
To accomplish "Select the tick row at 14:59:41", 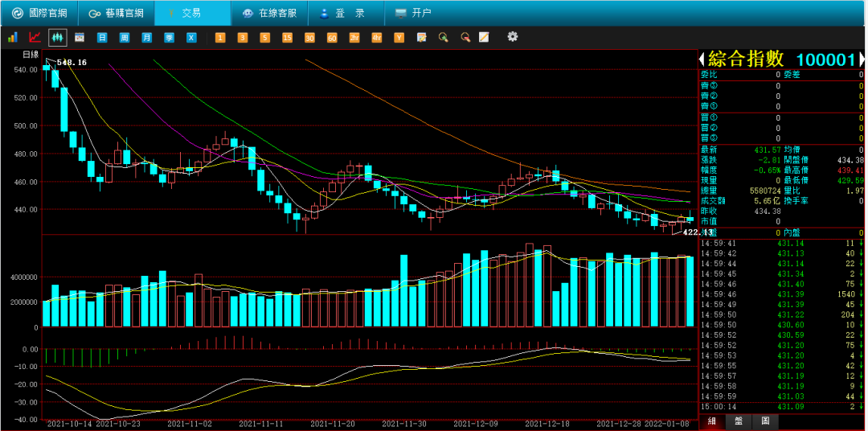I will 781,243.
